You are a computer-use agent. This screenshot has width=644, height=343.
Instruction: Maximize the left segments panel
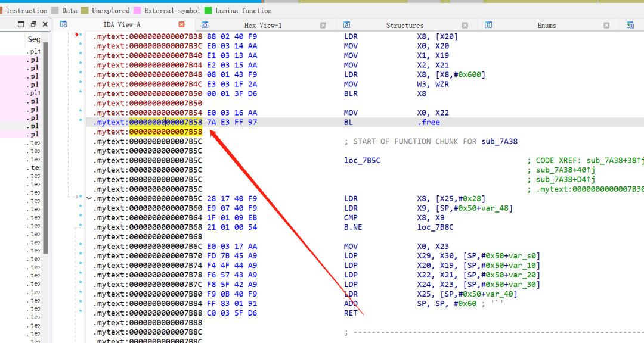pyautogui.click(x=21, y=24)
